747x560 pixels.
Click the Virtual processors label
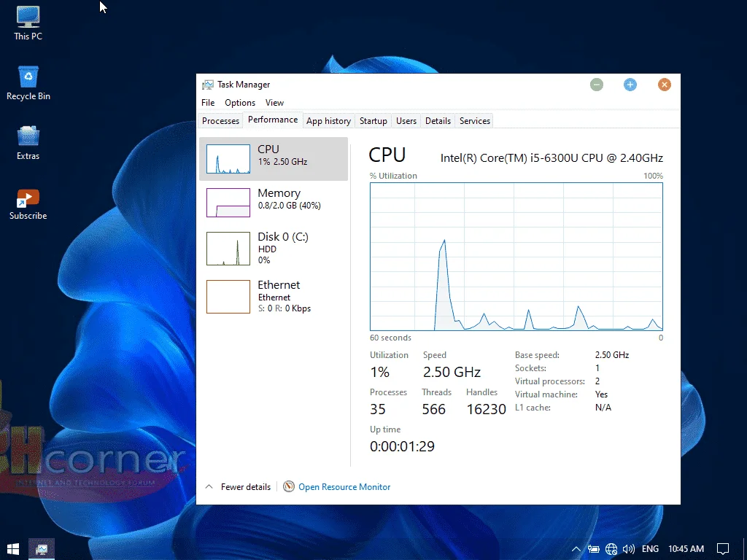pyautogui.click(x=549, y=381)
